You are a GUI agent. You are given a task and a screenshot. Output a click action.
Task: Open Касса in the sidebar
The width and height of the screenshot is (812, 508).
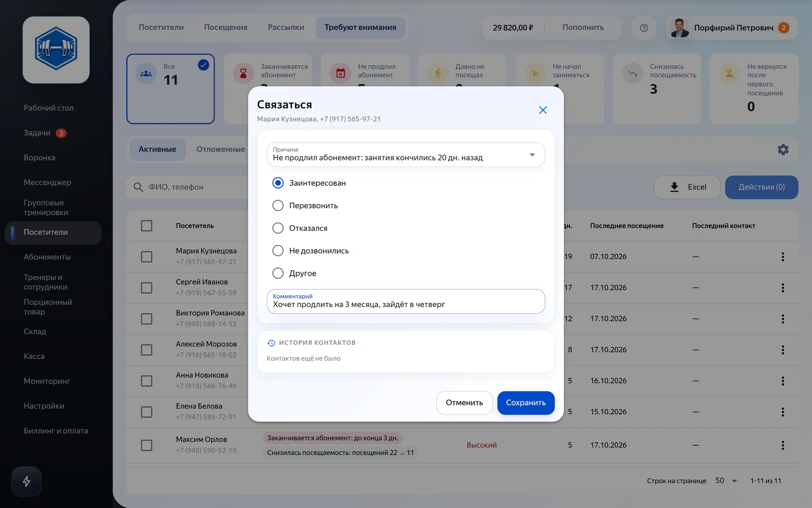34,357
